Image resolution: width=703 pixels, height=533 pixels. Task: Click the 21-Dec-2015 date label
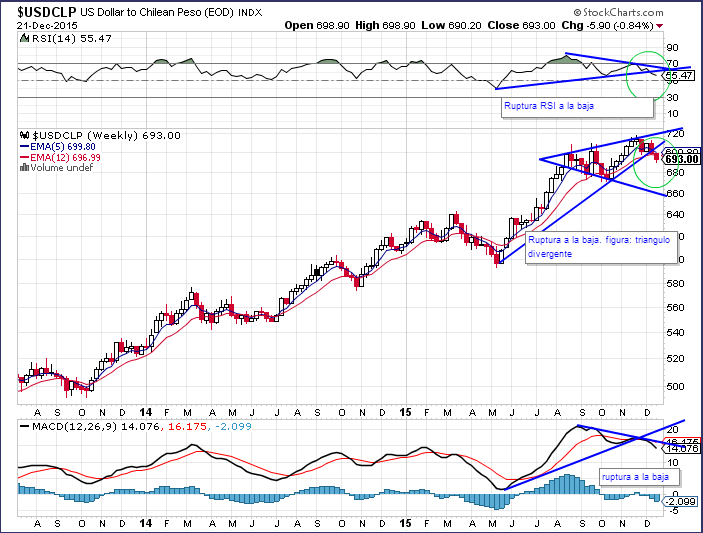(47, 26)
